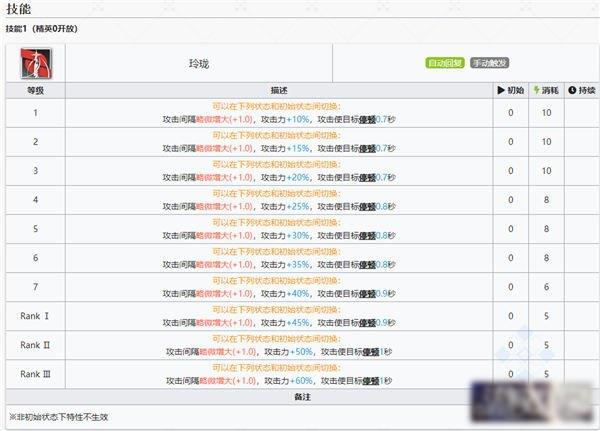The width and height of the screenshot is (600, 431).
Task: Select level cell 4
Action: [x=36, y=200]
